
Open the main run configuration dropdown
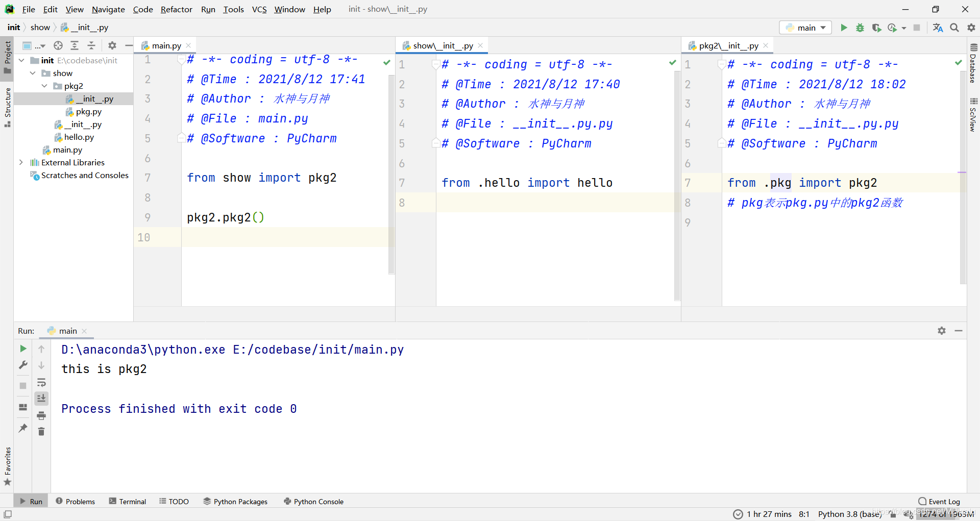pos(805,28)
